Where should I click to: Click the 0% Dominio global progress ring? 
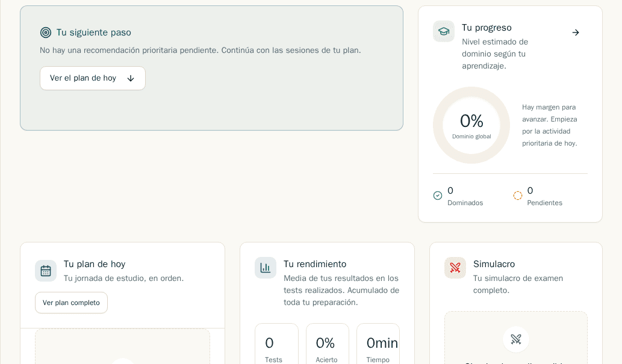tap(471, 125)
